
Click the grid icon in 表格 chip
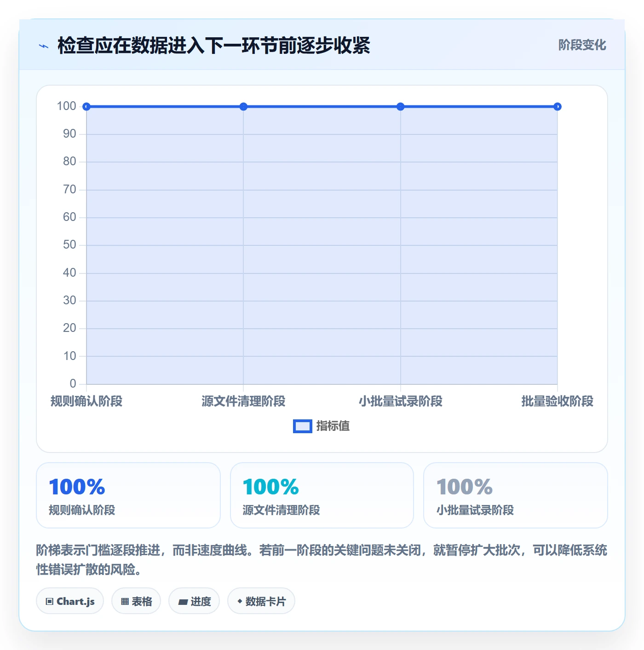125,602
